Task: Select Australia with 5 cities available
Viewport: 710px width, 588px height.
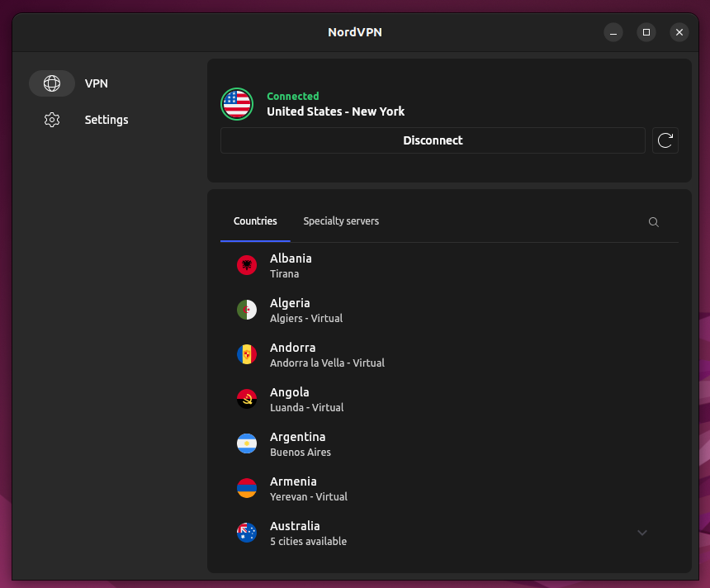Action: click(x=307, y=533)
